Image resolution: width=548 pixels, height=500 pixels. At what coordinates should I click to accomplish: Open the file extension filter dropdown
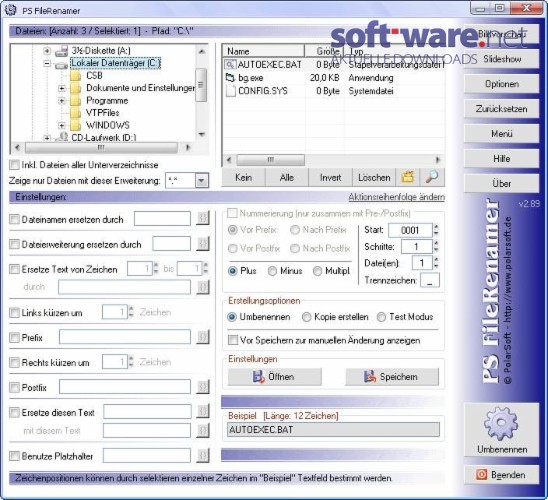(202, 180)
